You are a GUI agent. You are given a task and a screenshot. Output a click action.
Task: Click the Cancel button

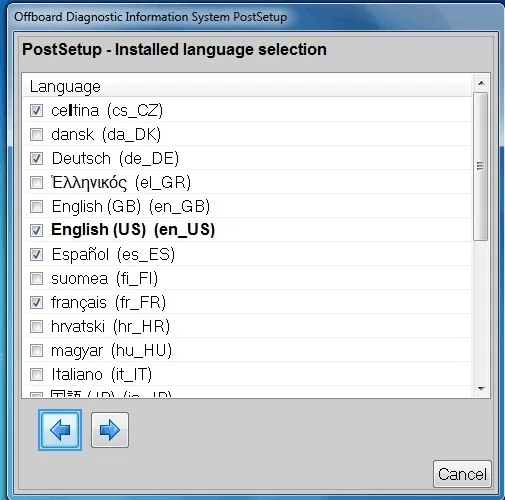(462, 474)
